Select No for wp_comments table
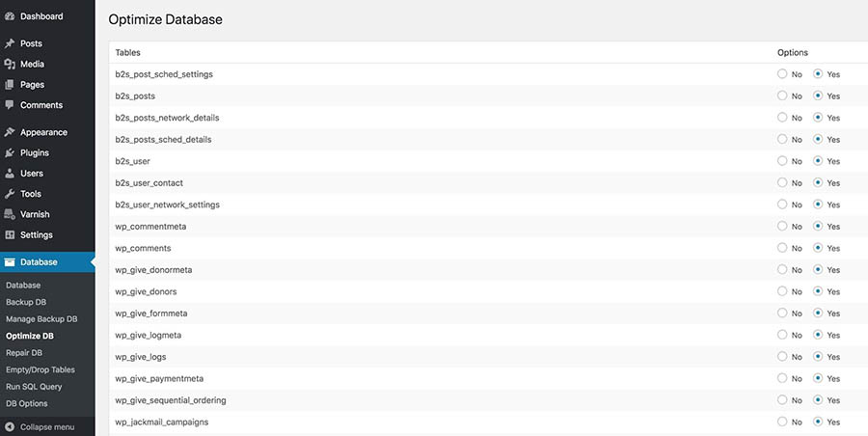The height and width of the screenshot is (436, 868). pyautogui.click(x=781, y=248)
